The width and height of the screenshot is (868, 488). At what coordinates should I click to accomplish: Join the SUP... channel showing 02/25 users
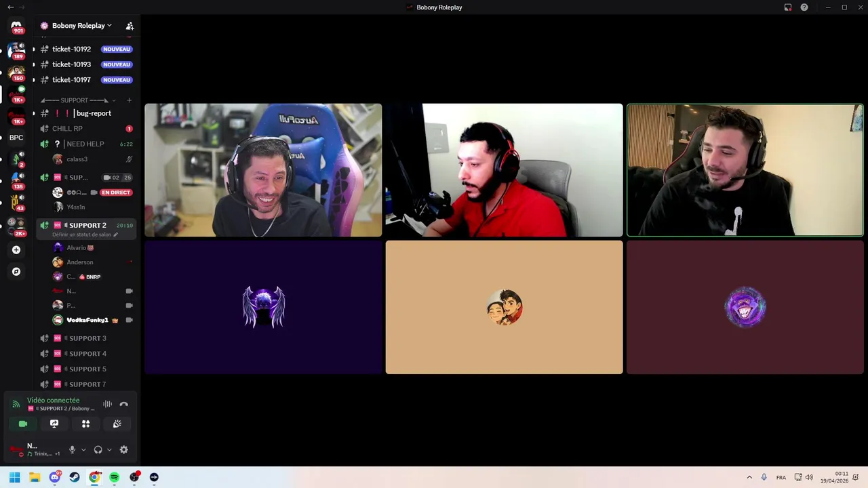86,178
